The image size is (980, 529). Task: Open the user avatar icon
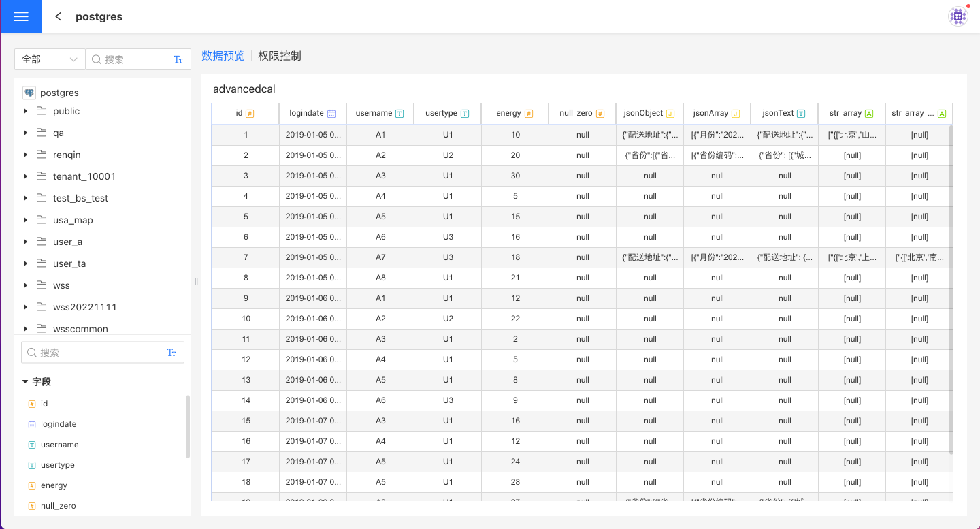click(x=958, y=16)
